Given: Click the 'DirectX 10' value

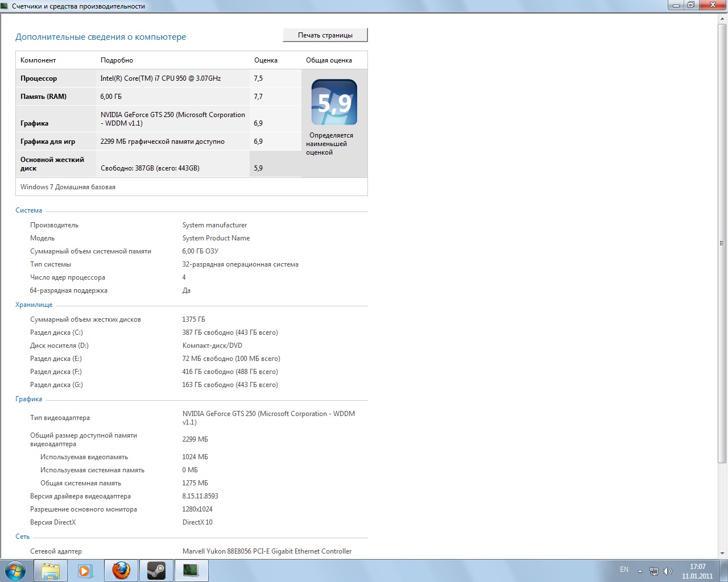Looking at the screenshot, I should pyautogui.click(x=197, y=522).
